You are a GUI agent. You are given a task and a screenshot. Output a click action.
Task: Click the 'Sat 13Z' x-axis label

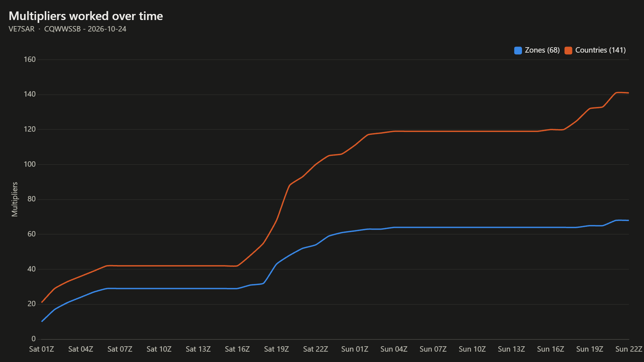tap(198, 349)
